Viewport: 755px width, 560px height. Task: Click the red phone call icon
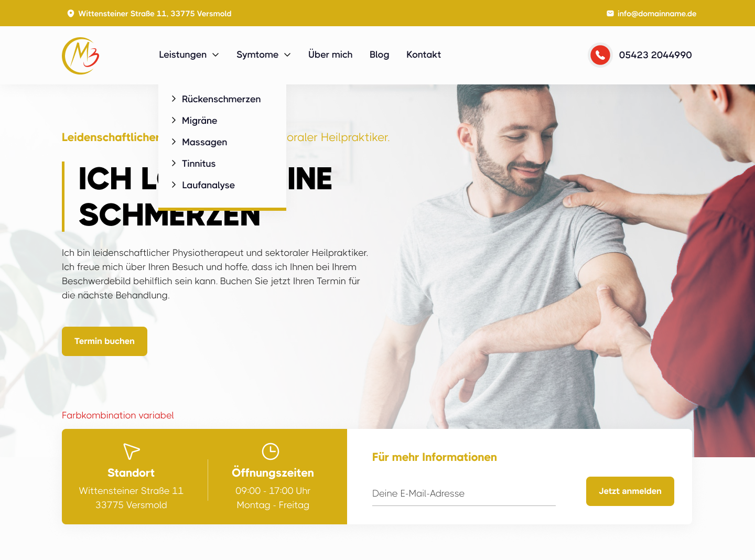click(600, 55)
